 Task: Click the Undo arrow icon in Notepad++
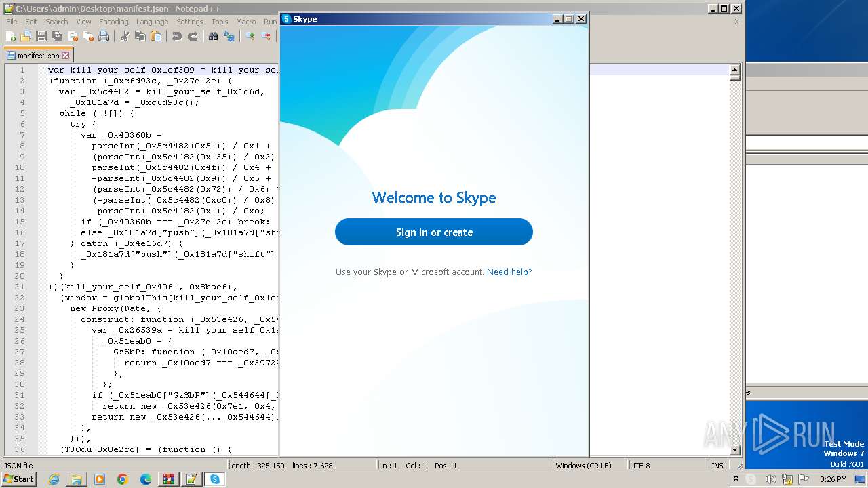[177, 37]
